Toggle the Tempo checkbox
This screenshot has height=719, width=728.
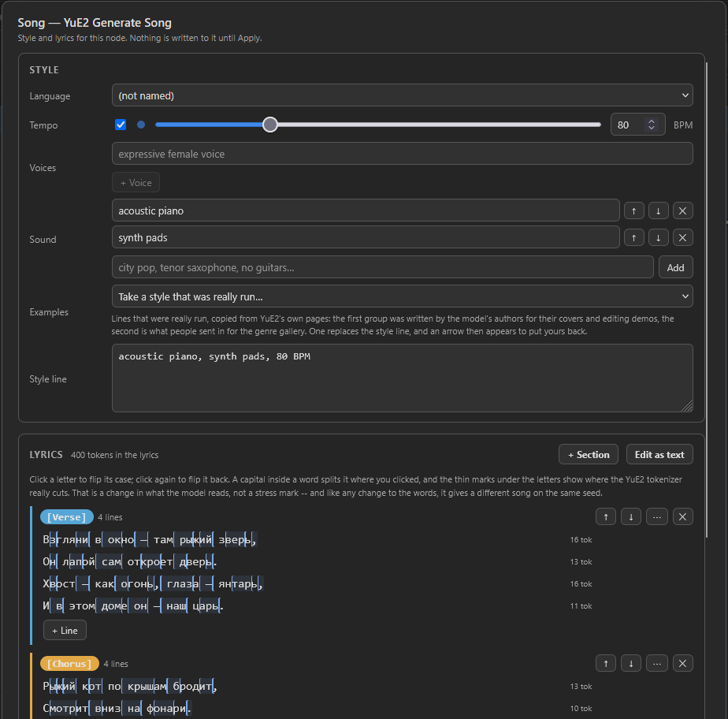[x=121, y=125]
